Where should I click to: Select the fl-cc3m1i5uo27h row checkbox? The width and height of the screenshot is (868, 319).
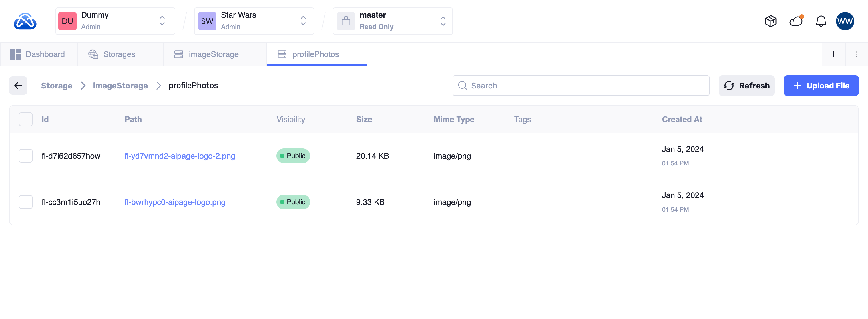pos(26,202)
